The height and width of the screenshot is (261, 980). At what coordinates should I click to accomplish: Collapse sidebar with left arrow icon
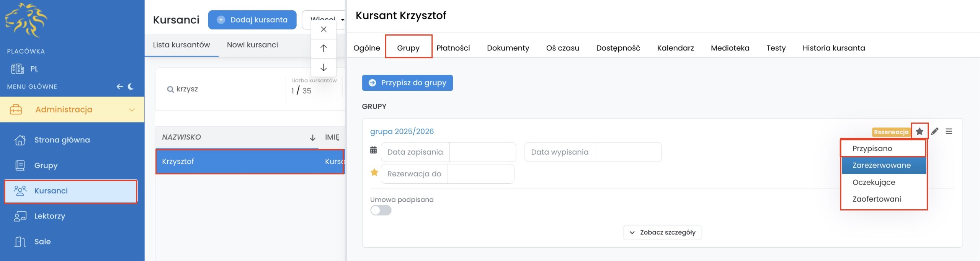[x=119, y=87]
